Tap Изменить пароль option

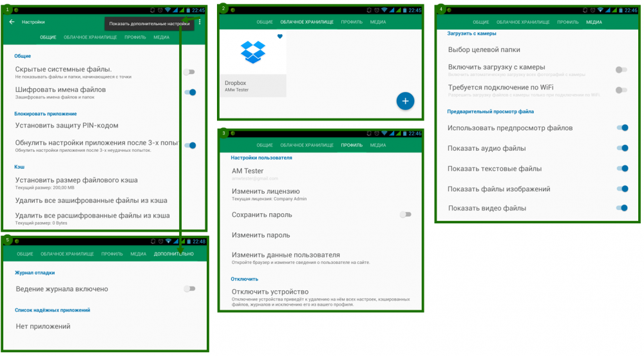261,235
